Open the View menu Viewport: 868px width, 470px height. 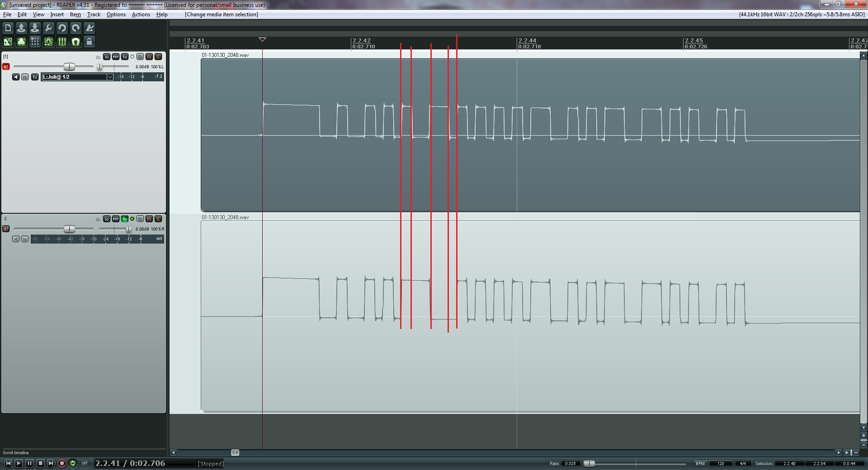point(38,14)
